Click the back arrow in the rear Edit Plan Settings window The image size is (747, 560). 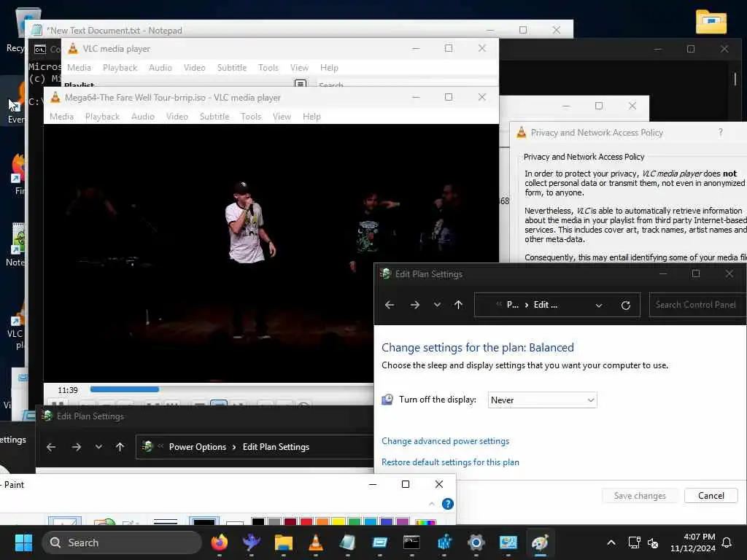tap(51, 447)
